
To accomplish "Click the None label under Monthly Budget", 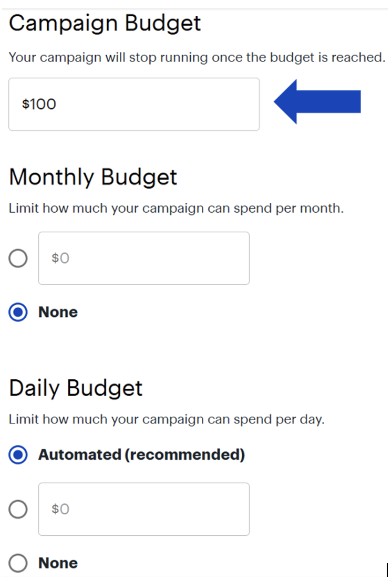I will (x=58, y=312).
